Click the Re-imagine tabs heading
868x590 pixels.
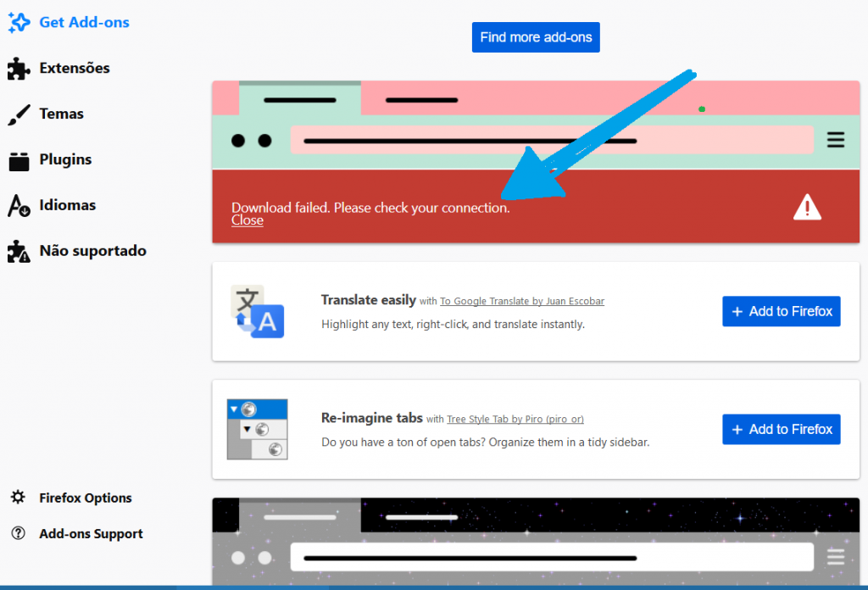point(372,418)
